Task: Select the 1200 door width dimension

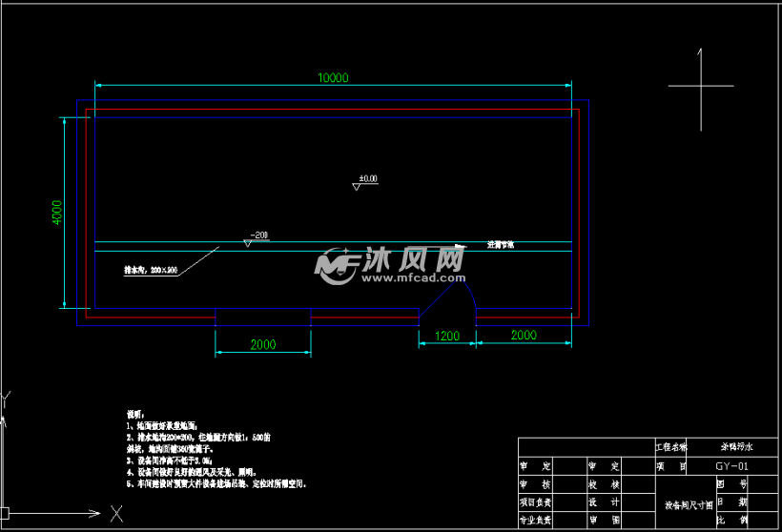Action: [447, 336]
